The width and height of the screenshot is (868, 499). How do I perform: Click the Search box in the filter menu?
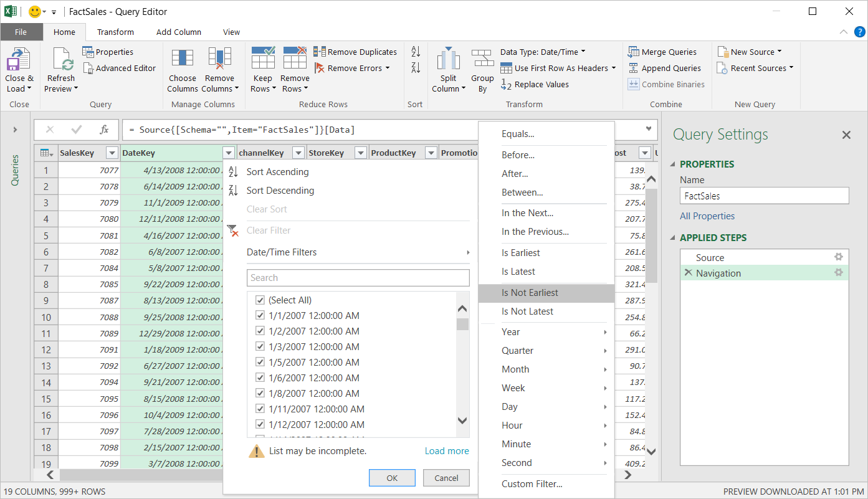pos(358,278)
